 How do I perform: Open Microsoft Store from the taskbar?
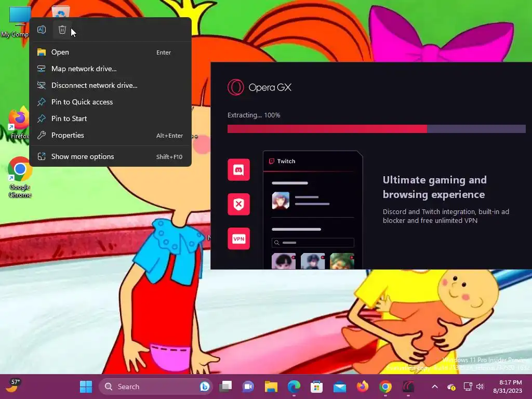316,387
